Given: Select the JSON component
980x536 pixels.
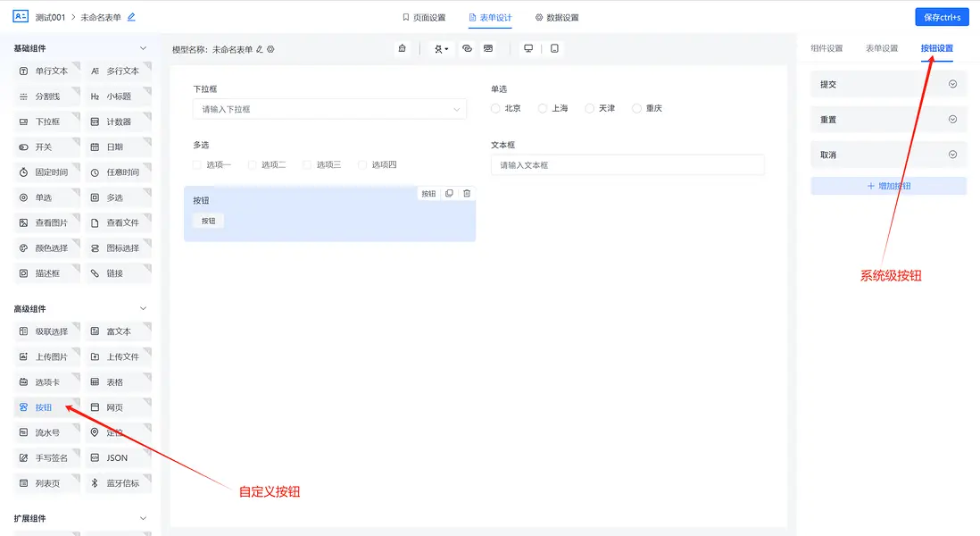Looking at the screenshot, I should [114, 456].
